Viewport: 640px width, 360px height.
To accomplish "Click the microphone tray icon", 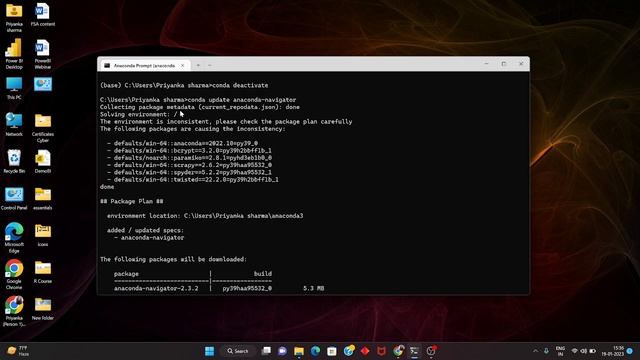I will pos(546,351).
